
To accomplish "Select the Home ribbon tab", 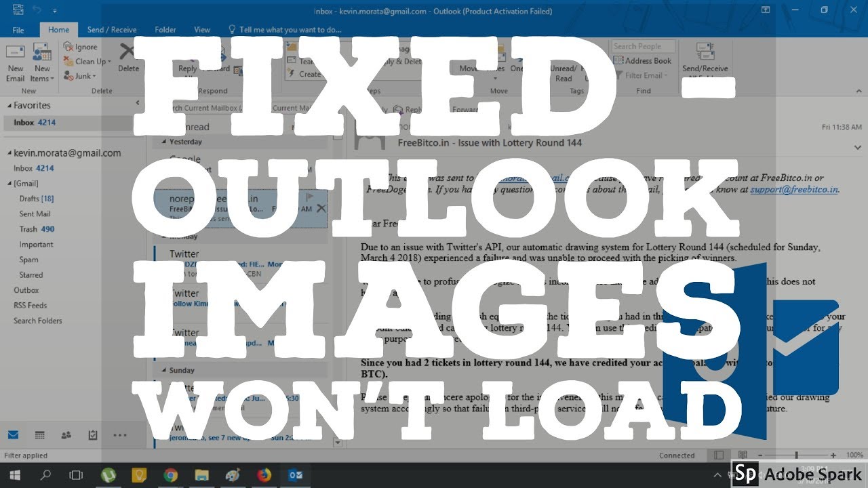I will point(58,30).
